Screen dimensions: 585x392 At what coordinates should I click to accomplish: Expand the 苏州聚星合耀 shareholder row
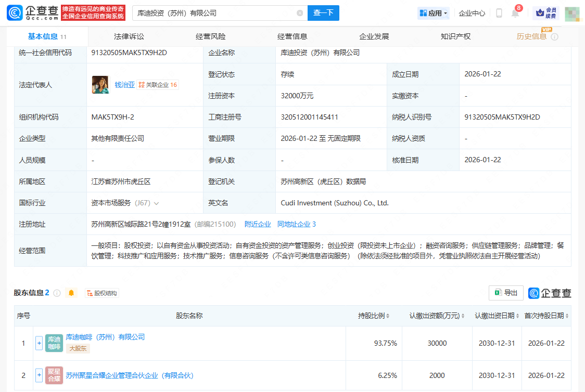39,375
